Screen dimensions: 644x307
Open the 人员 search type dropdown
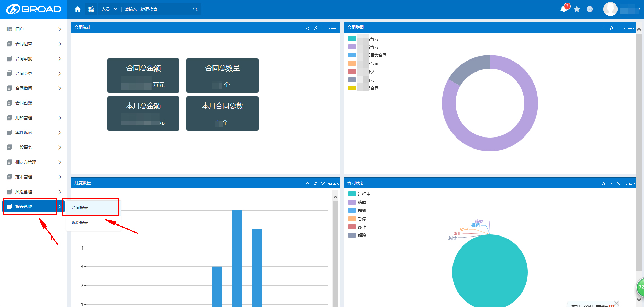[x=109, y=9]
